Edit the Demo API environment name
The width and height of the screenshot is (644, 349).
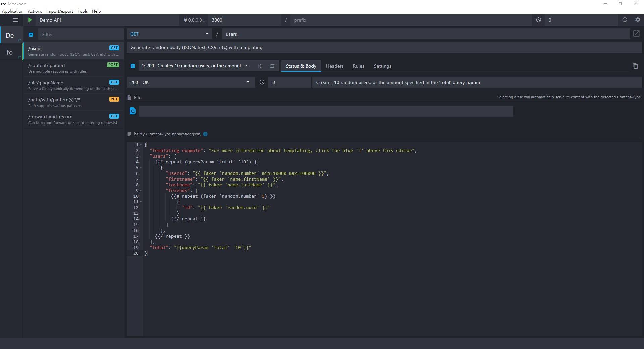click(x=107, y=20)
